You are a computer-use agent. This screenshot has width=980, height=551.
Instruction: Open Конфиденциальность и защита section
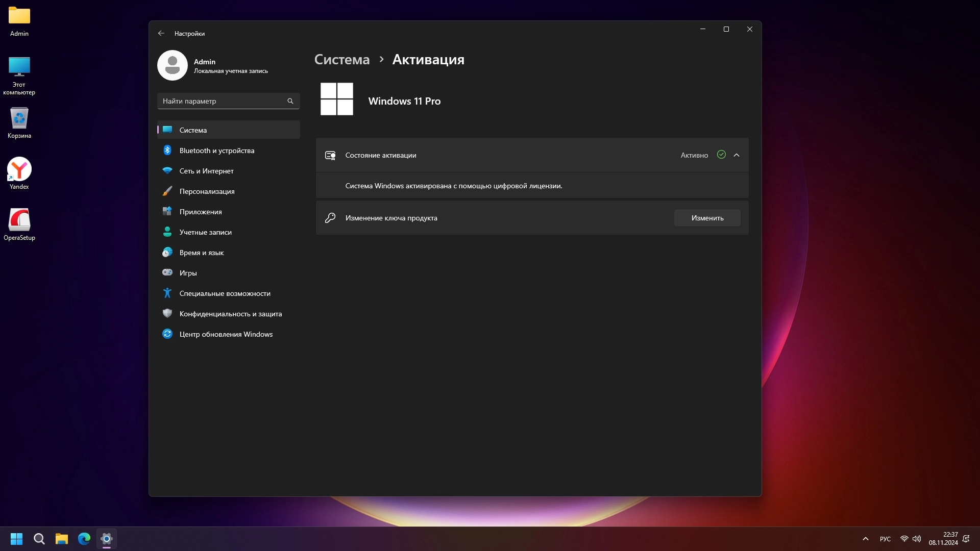click(230, 314)
